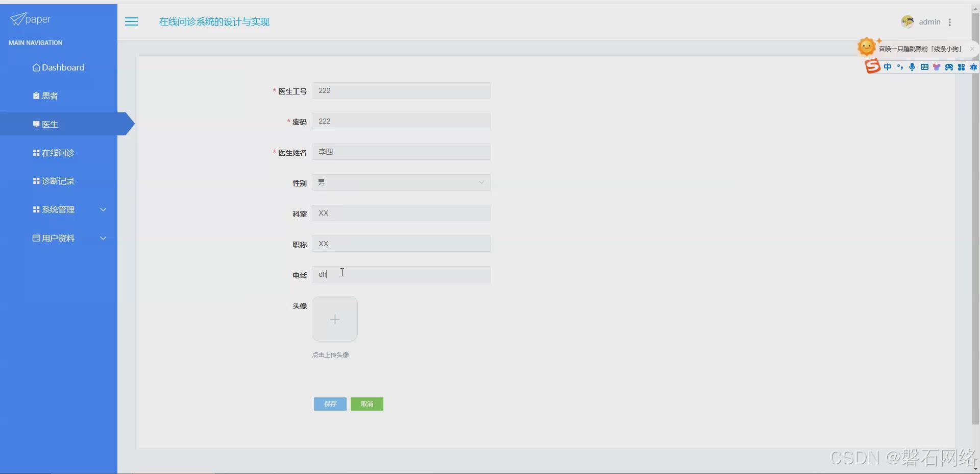Click the hamburger menu icon to collapse sidebar
Image resolution: width=980 pixels, height=474 pixels.
(131, 21)
